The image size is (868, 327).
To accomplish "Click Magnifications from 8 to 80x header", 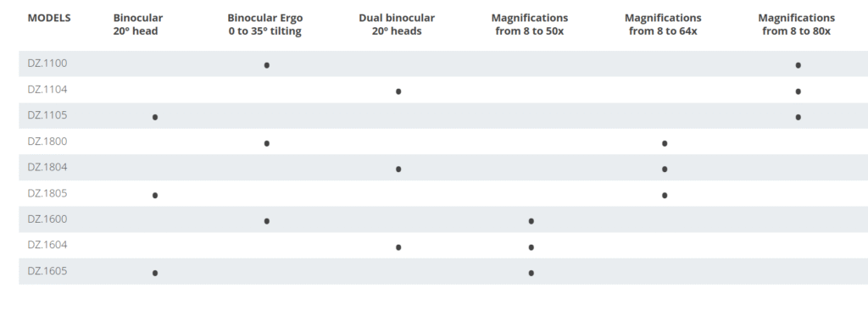I will pyautogui.click(x=797, y=25).
